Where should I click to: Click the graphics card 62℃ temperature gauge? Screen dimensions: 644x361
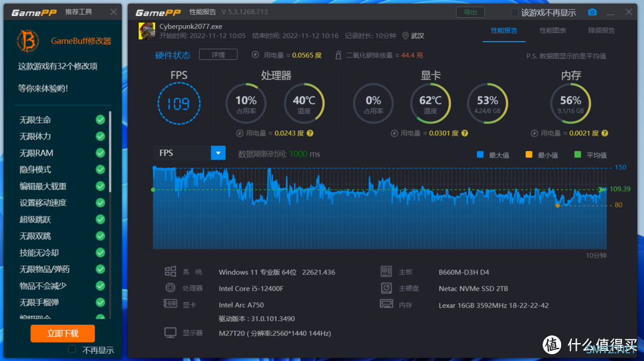coord(431,104)
